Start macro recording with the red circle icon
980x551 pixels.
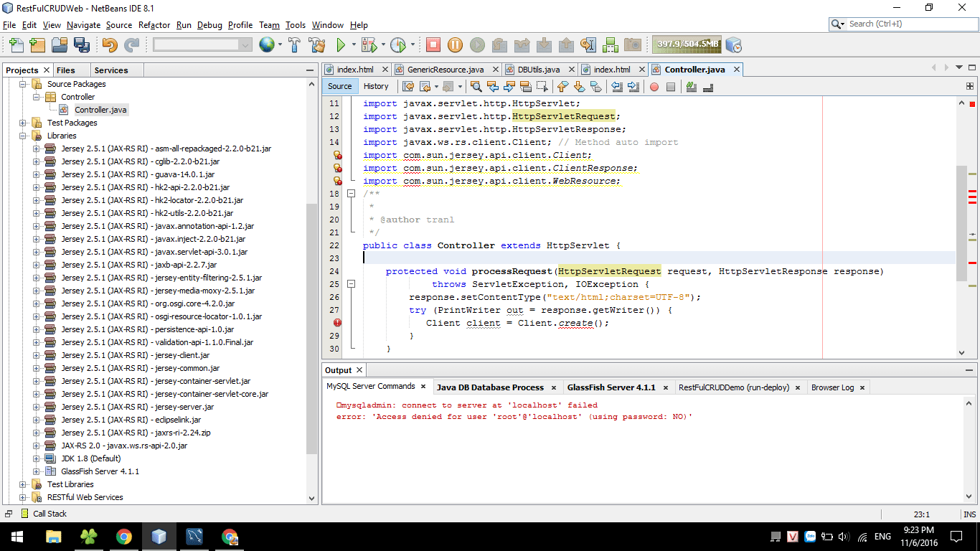tap(655, 87)
